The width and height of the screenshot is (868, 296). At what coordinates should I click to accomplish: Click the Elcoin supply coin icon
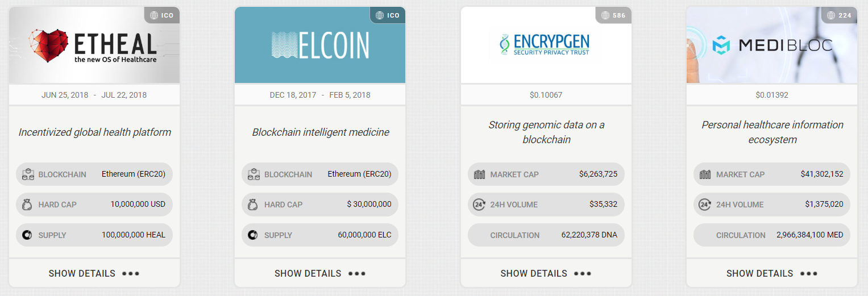coord(254,235)
